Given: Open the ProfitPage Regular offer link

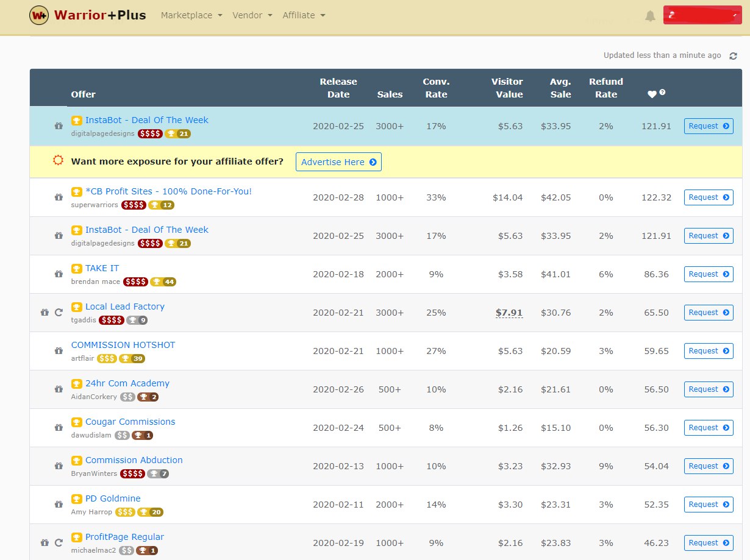Looking at the screenshot, I should click(x=124, y=537).
